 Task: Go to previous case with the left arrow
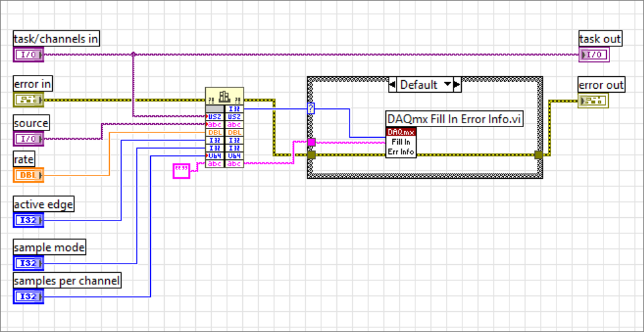pos(393,85)
